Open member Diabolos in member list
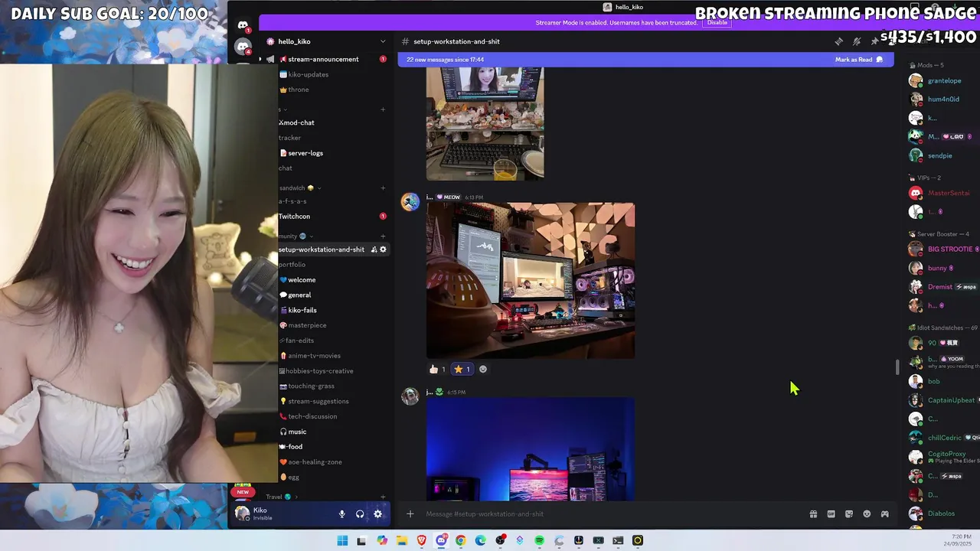980x551 pixels. [x=942, y=514]
